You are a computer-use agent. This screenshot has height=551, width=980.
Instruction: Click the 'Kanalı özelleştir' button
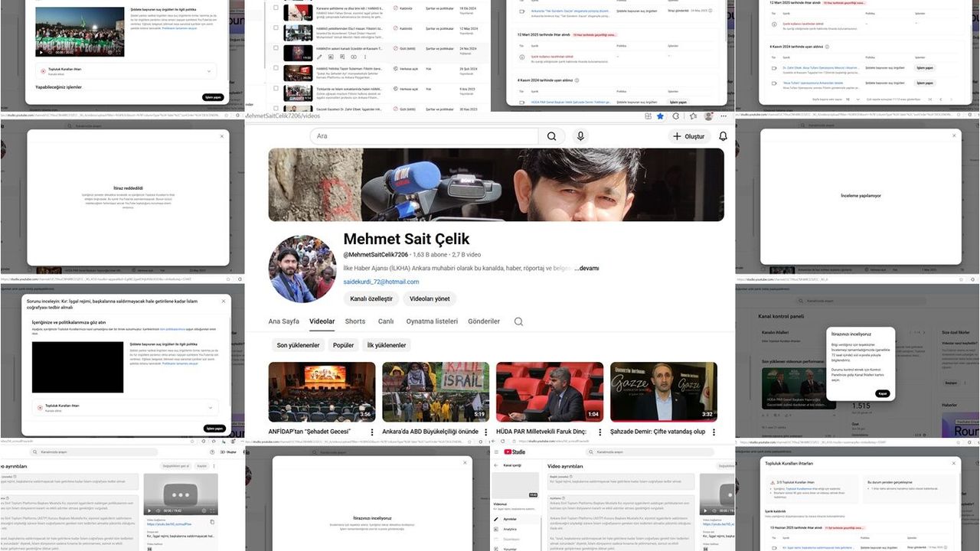pyautogui.click(x=371, y=298)
